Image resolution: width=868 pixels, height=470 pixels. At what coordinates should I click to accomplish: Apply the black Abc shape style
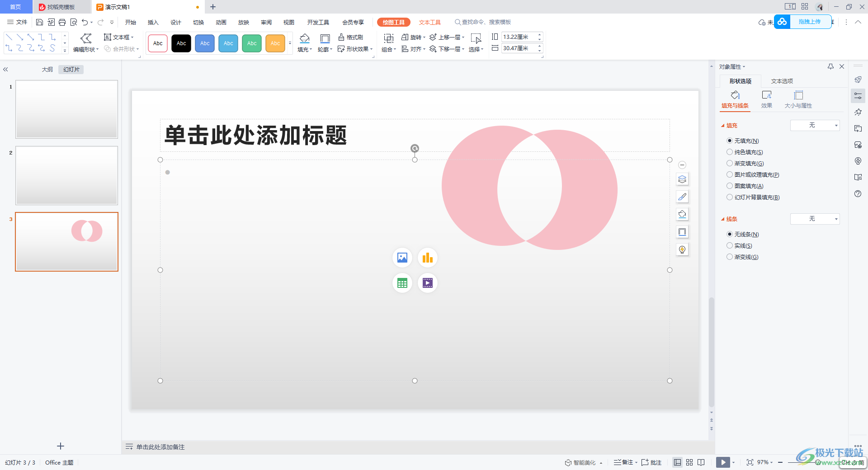click(x=181, y=43)
